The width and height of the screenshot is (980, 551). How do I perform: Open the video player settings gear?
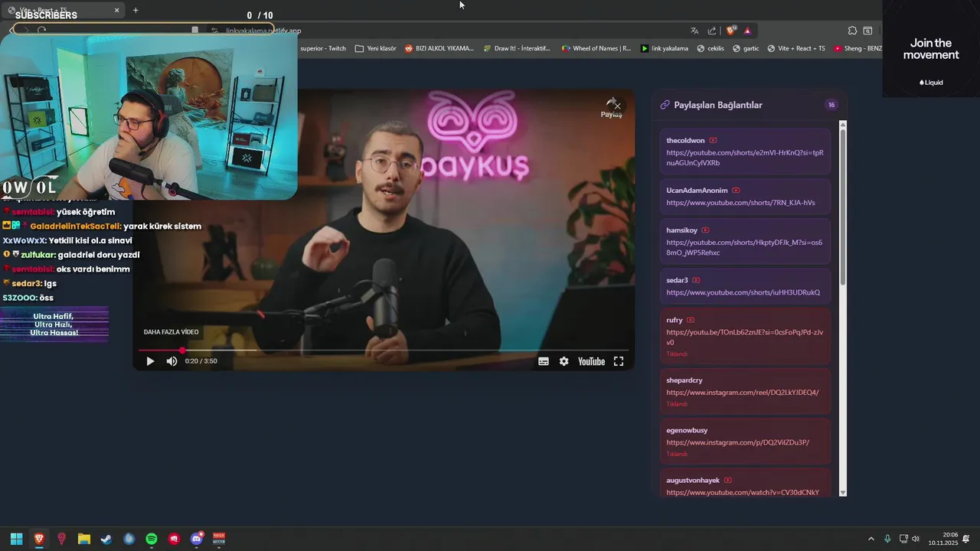564,361
